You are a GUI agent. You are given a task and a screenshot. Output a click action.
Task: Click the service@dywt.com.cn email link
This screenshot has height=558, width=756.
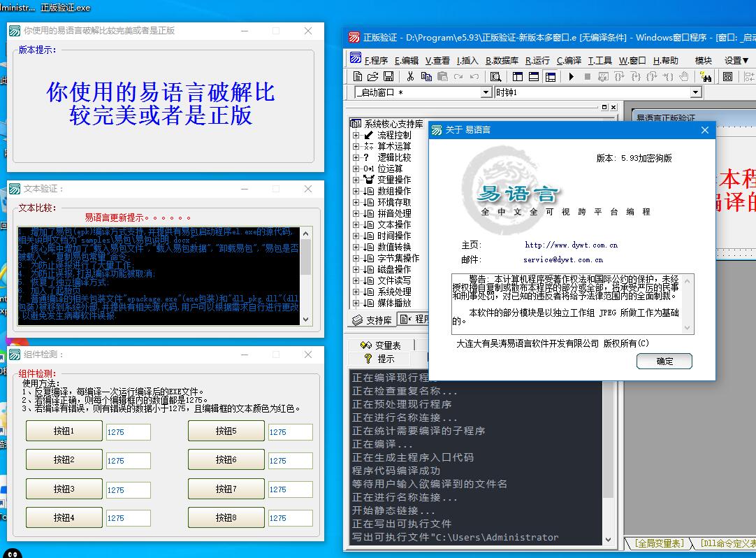point(563,259)
